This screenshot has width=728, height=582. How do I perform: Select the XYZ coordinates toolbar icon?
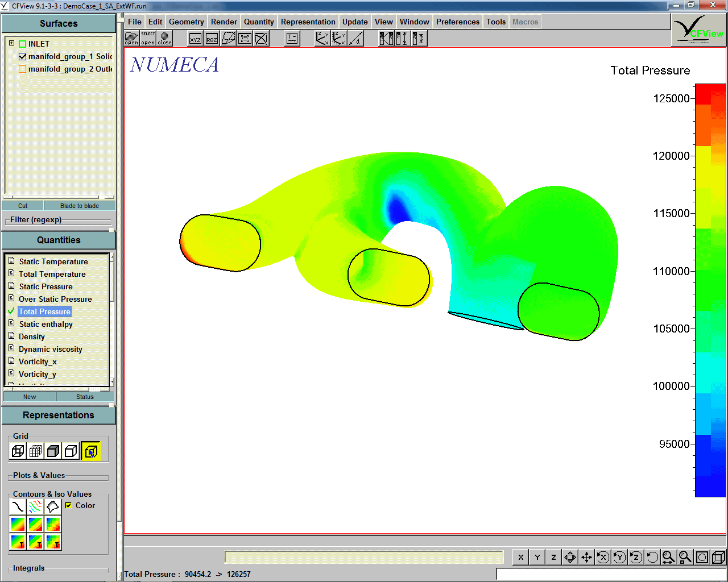click(195, 39)
